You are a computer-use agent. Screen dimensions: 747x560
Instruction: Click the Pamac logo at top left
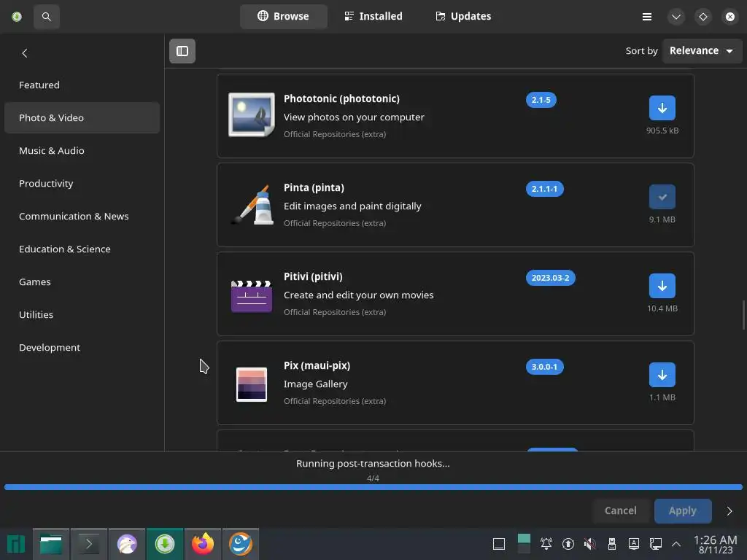[x=17, y=17]
